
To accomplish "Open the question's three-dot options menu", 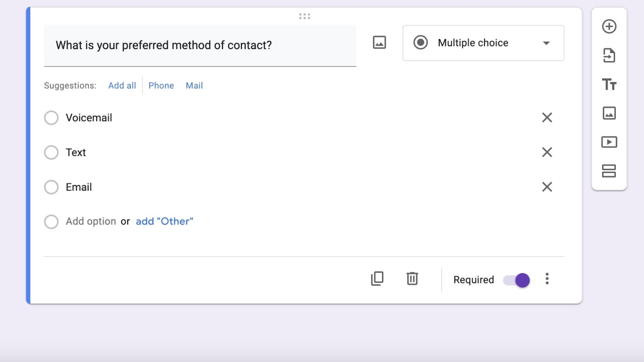I will click(x=547, y=279).
